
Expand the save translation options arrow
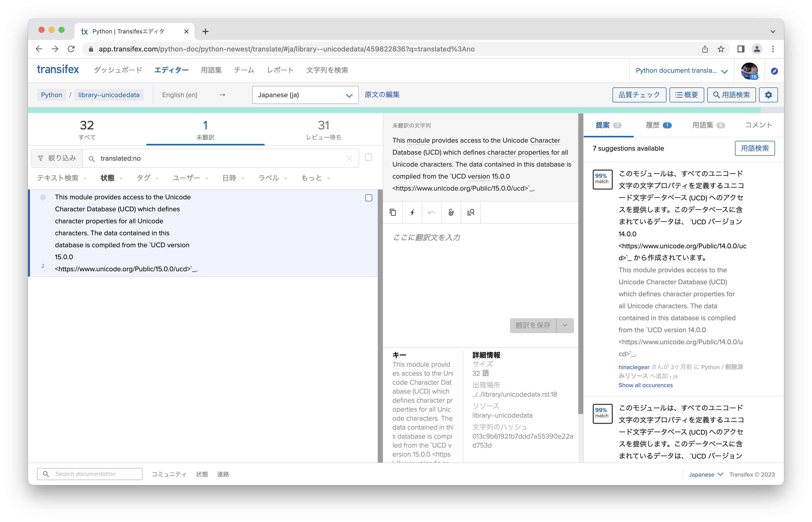(x=565, y=325)
